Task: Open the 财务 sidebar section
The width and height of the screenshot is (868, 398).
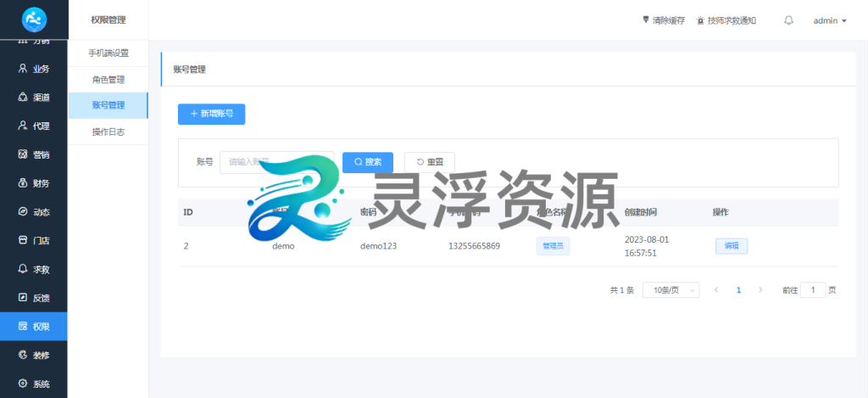Action: (x=34, y=183)
